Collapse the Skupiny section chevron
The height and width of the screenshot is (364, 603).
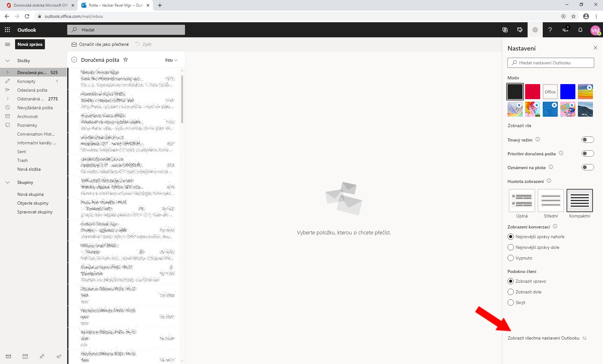pyautogui.click(x=8, y=182)
